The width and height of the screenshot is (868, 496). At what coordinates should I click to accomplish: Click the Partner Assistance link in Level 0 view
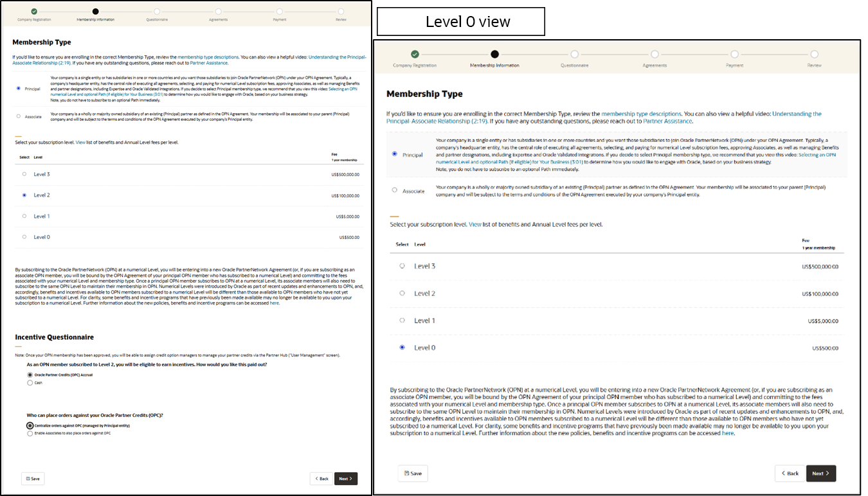tap(668, 121)
